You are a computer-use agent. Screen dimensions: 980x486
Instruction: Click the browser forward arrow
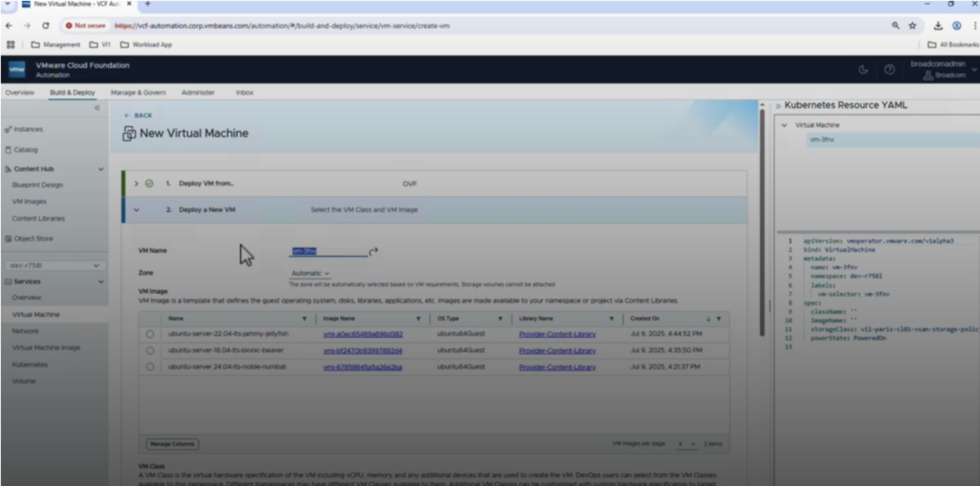27,26
